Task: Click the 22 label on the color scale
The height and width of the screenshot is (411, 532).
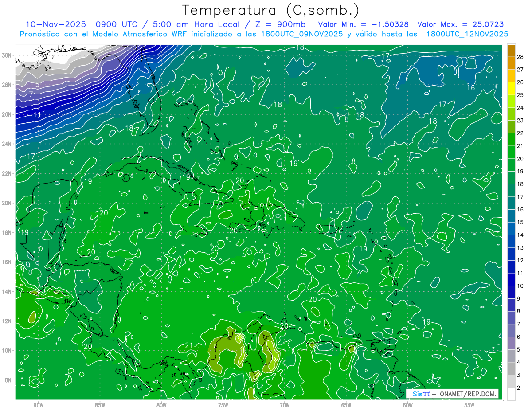Action: (520, 133)
